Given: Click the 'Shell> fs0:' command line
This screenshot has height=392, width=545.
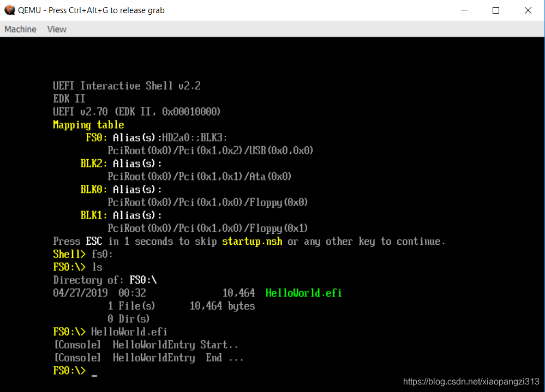Looking at the screenshot, I should (83, 254).
